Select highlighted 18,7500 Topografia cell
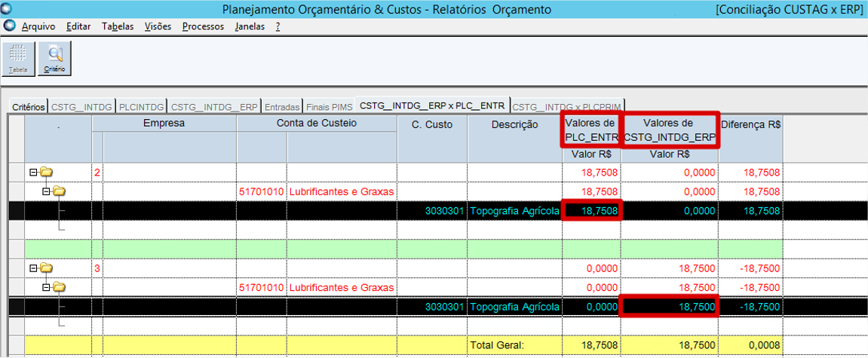868x358 pixels. [x=670, y=306]
